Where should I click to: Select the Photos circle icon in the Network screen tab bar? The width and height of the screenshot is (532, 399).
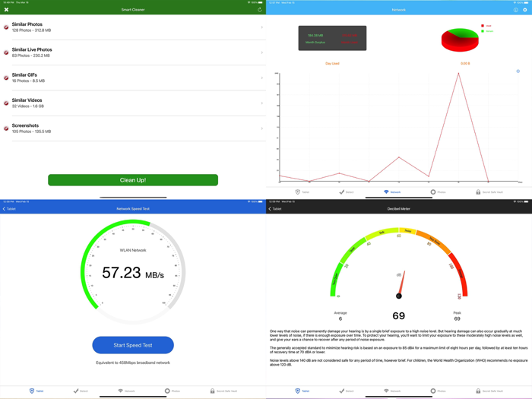(433, 192)
